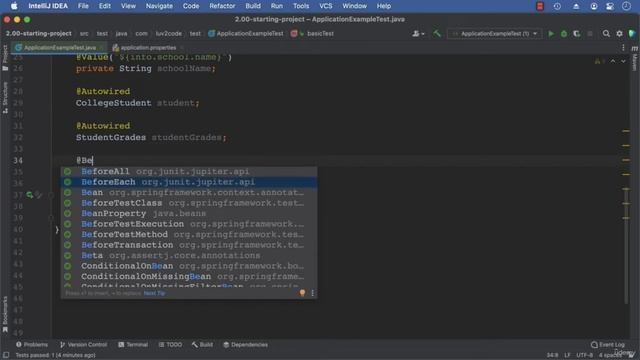This screenshot has height=360, width=640.
Task: Open the Refactor menu
Action: coord(222,6)
